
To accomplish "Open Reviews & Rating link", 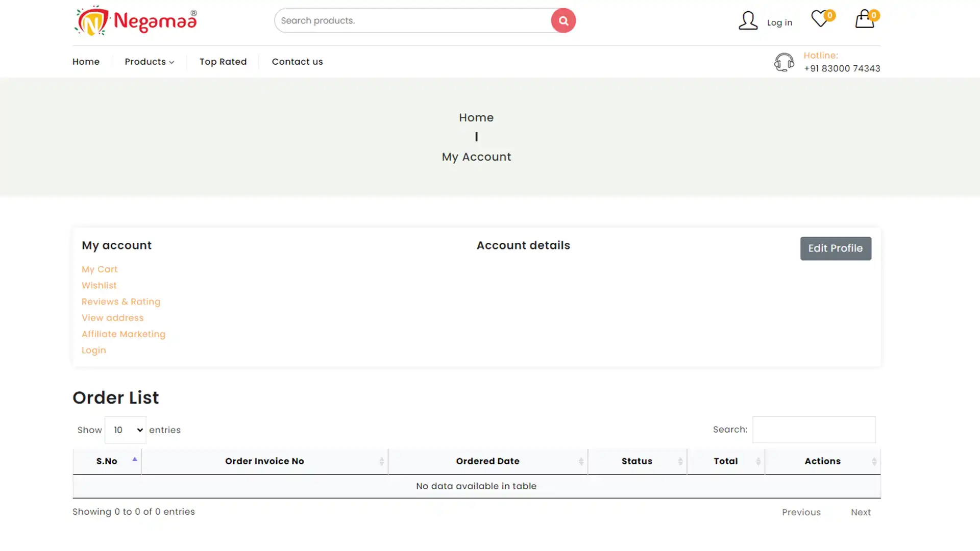I will click(x=121, y=302).
